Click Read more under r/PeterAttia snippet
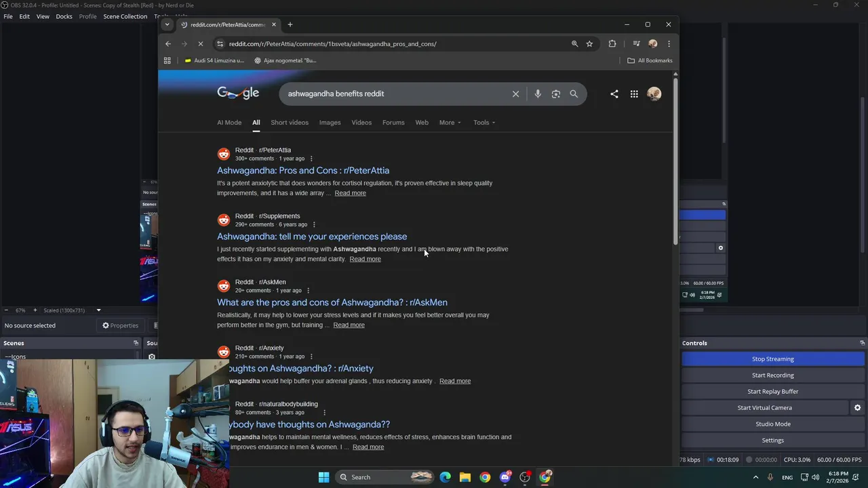Screen dimensions: 868x488 pyautogui.click(x=350, y=193)
